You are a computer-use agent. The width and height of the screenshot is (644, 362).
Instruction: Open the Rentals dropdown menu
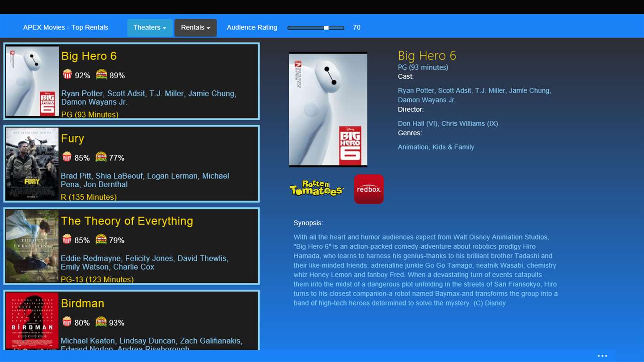(195, 28)
